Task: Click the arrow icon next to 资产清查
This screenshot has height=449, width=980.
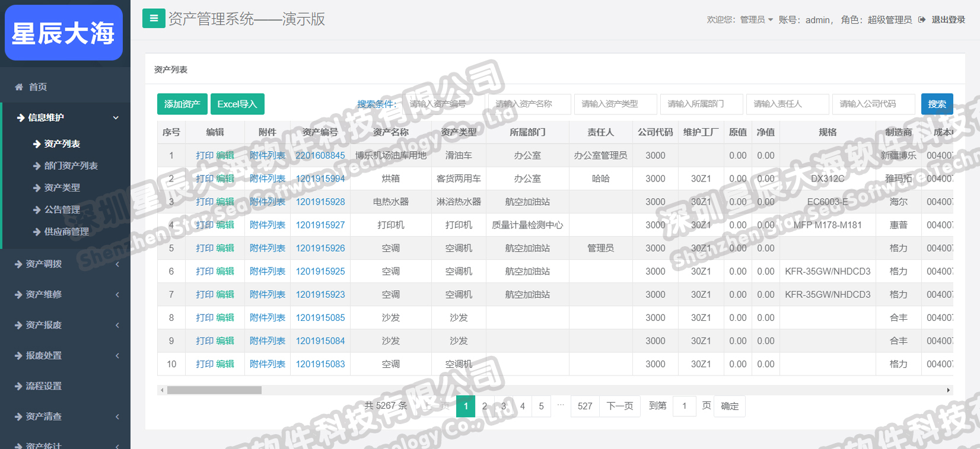Action: pyautogui.click(x=18, y=416)
